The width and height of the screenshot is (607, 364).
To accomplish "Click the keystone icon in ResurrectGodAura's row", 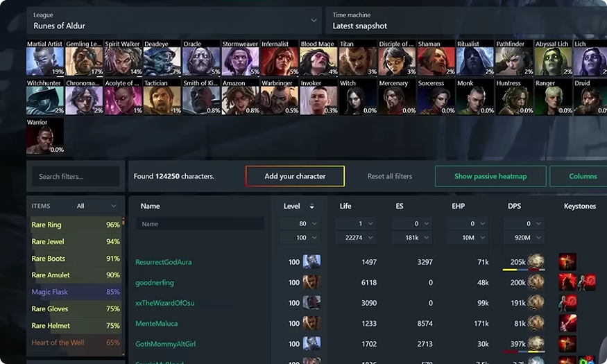I will click(x=567, y=262).
